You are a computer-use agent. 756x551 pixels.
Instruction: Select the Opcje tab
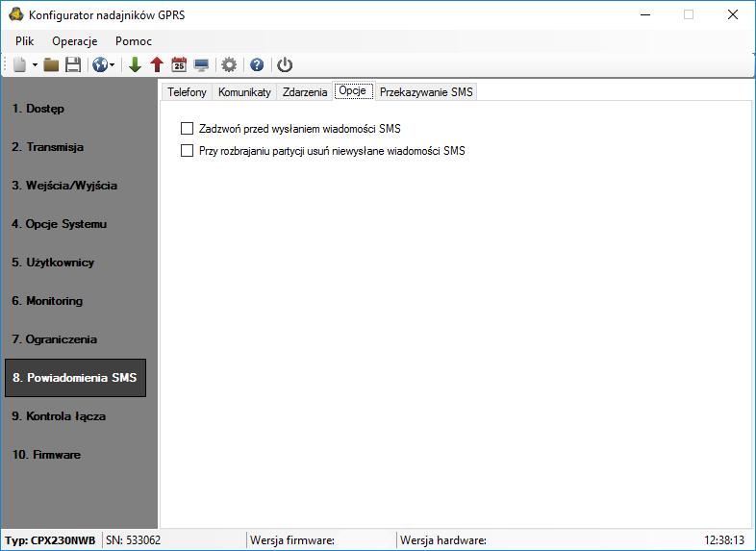tap(353, 90)
